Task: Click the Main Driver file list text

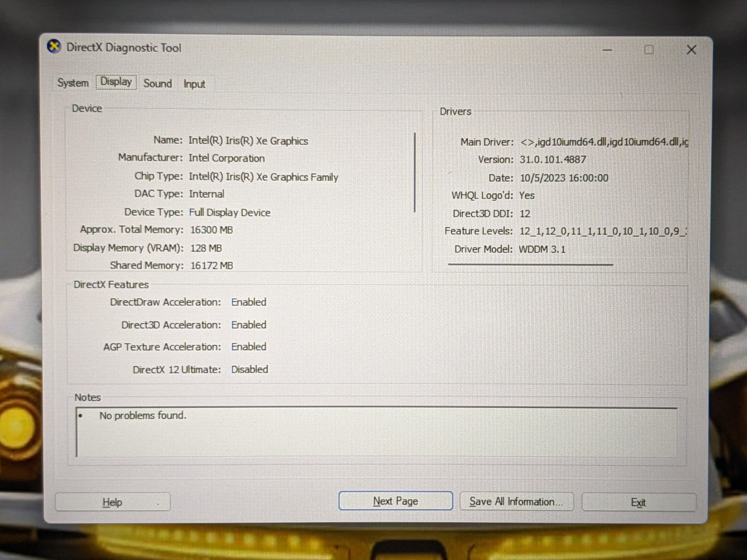Action: [604, 142]
